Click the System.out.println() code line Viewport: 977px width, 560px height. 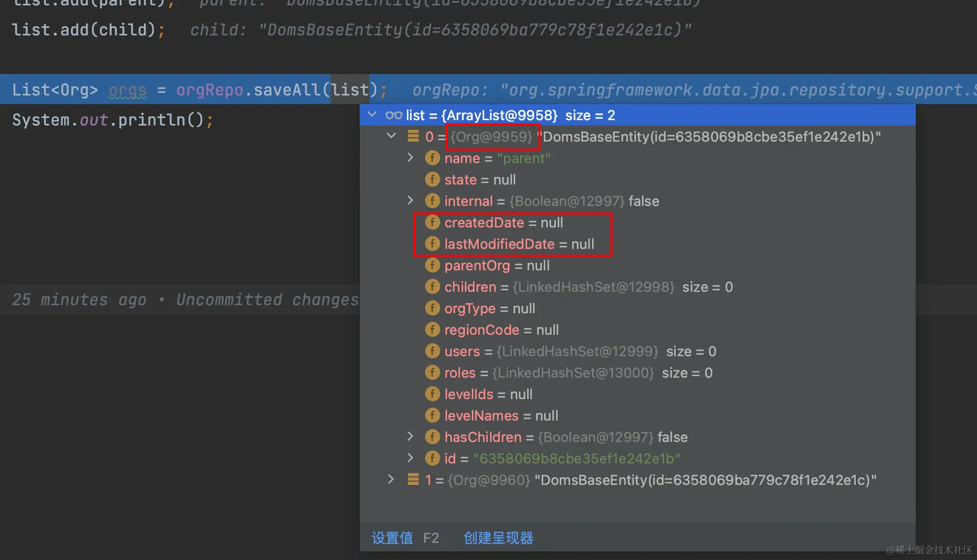coord(113,120)
